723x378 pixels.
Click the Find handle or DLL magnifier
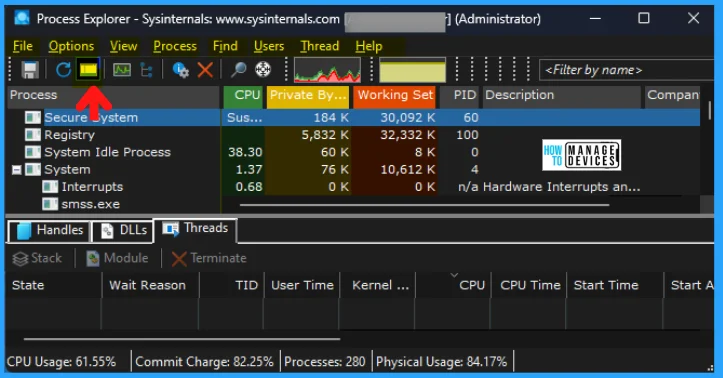238,70
